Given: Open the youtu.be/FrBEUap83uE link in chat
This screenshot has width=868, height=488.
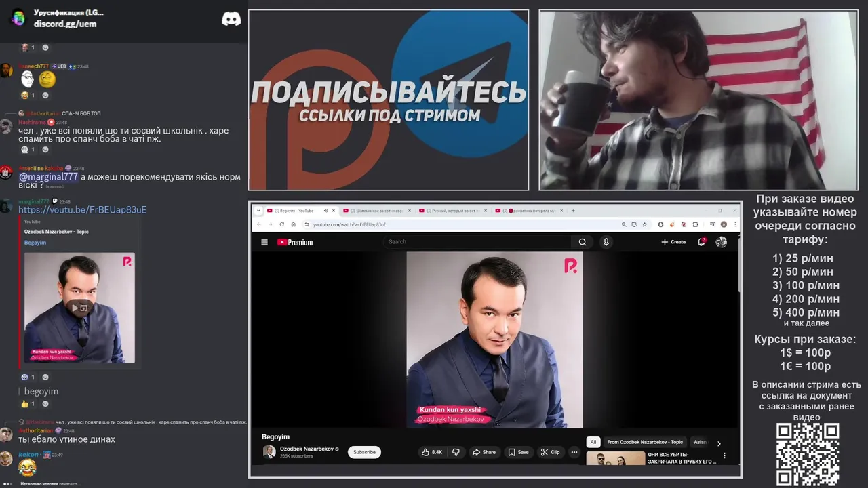Looking at the screenshot, I should click(x=82, y=210).
